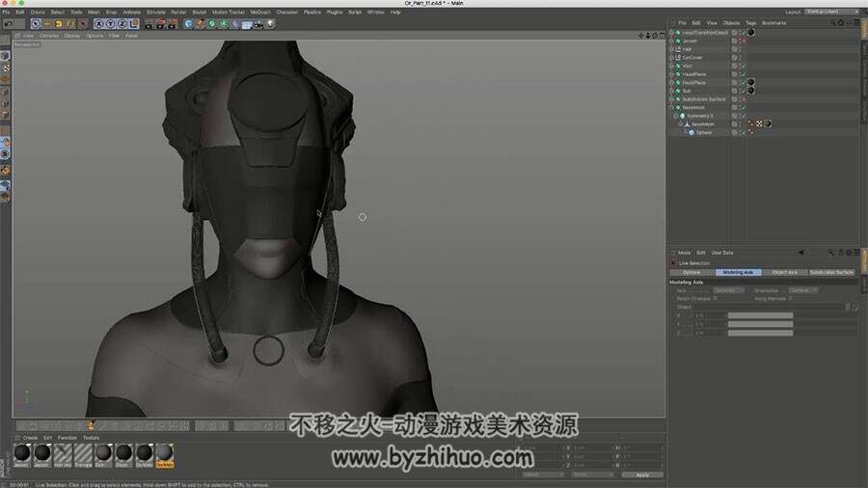The width and height of the screenshot is (868, 488).
Task: Switch to the Options tab
Action: [692, 272]
